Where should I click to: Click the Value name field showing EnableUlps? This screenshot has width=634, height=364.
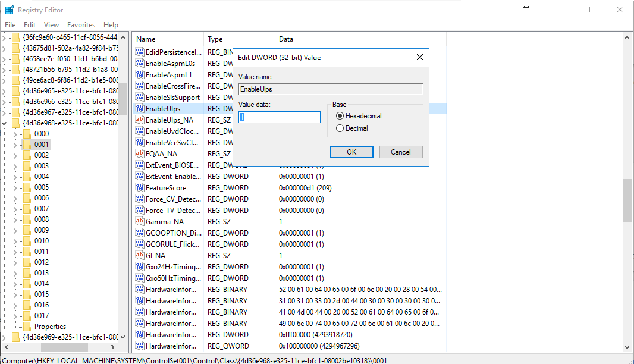pyautogui.click(x=331, y=89)
